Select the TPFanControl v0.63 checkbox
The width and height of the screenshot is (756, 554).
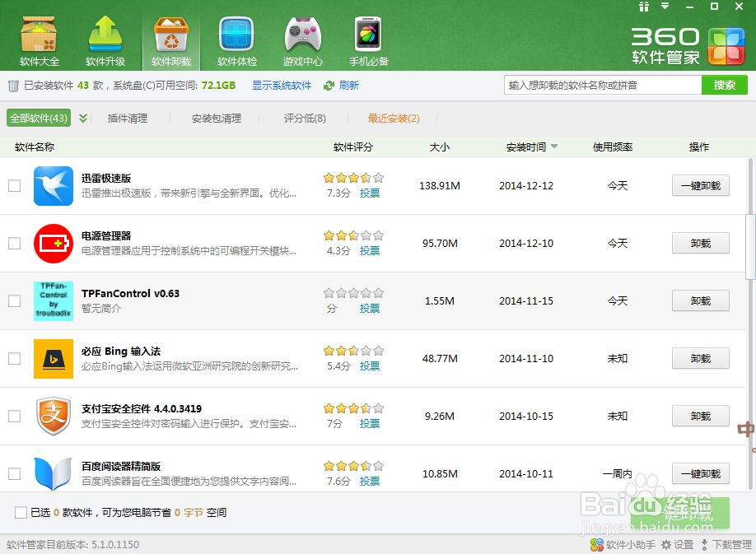pyautogui.click(x=14, y=300)
